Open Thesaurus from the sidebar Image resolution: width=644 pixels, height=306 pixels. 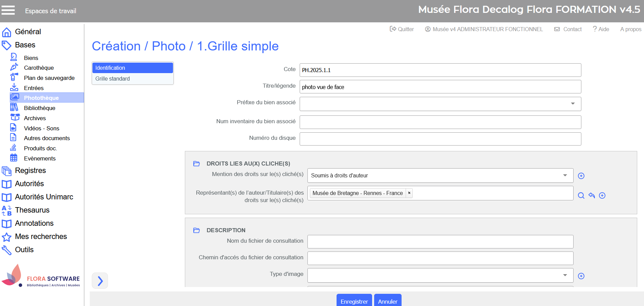pos(32,210)
